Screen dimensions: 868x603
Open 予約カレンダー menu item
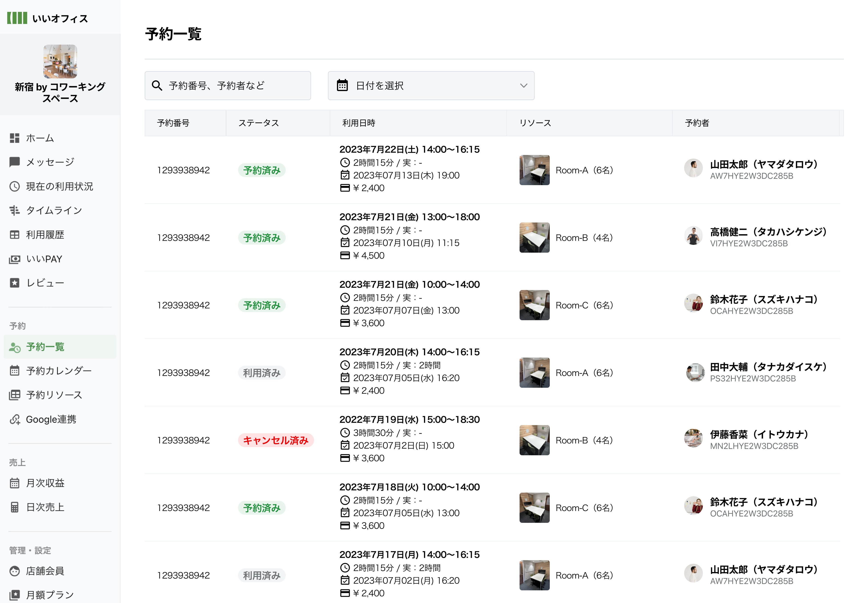(x=59, y=371)
